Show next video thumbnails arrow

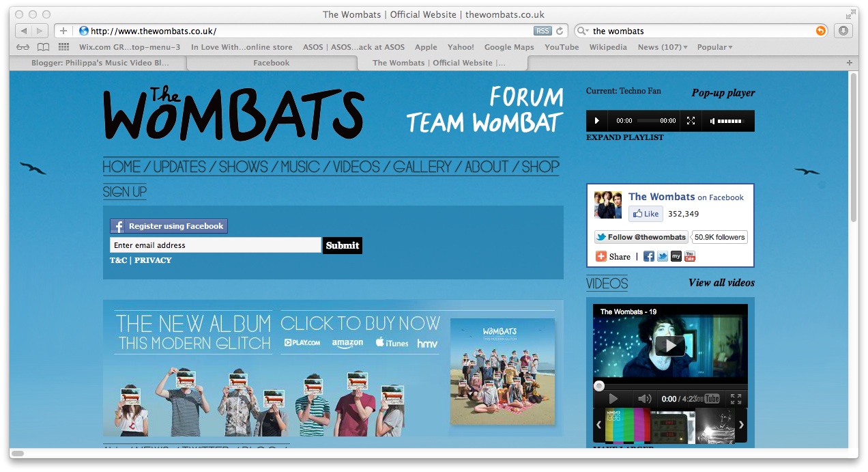742,425
